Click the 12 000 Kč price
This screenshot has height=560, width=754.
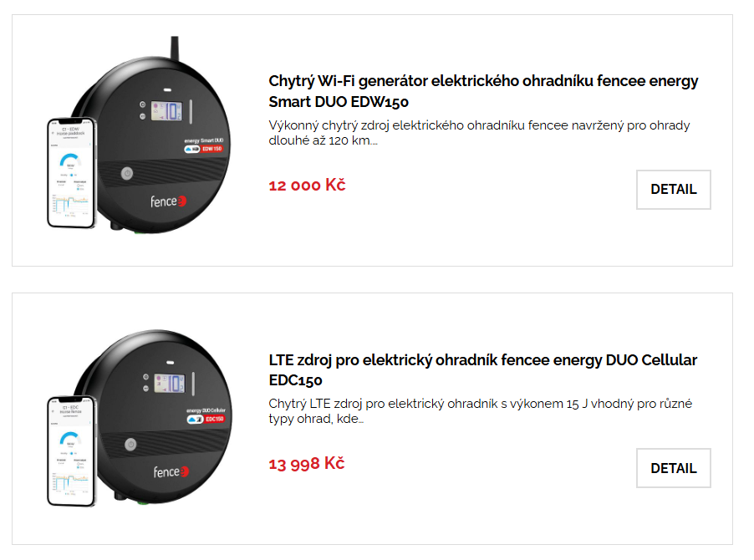(x=307, y=186)
